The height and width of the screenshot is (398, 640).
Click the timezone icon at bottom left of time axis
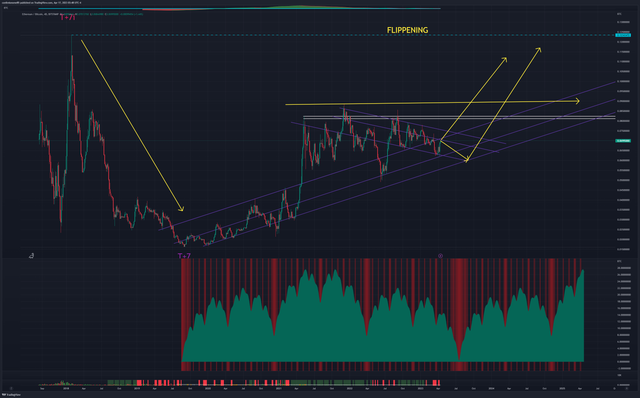(x=11, y=389)
